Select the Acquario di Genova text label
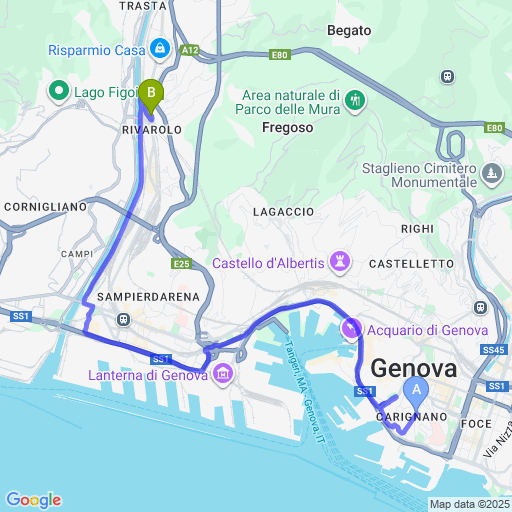This screenshot has width=512, height=512. pos(428,330)
